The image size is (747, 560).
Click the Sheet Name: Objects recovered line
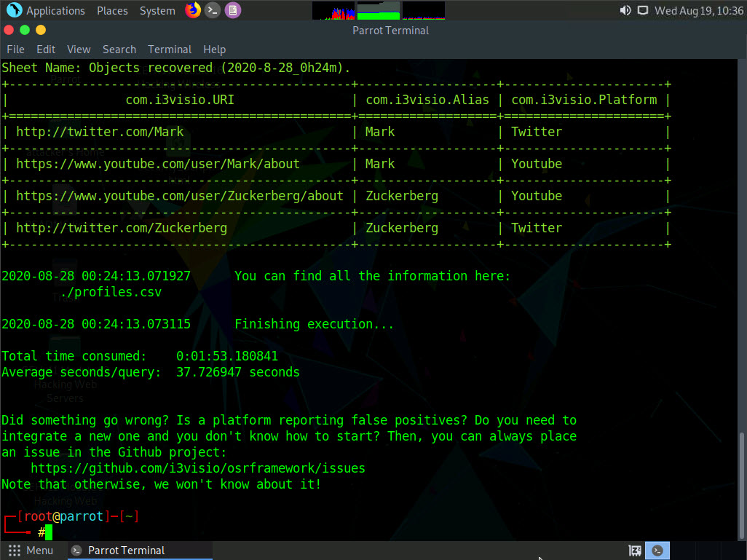(x=175, y=68)
